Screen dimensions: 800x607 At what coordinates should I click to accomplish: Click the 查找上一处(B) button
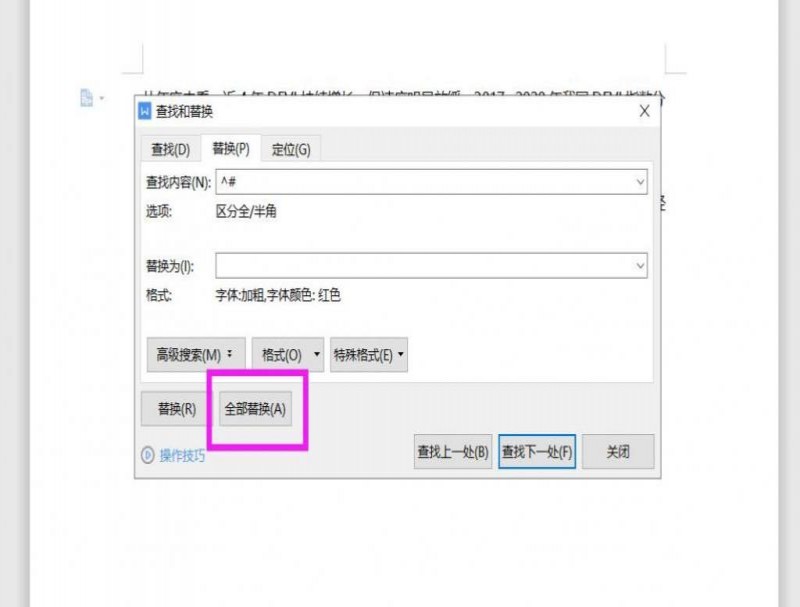[x=453, y=451]
